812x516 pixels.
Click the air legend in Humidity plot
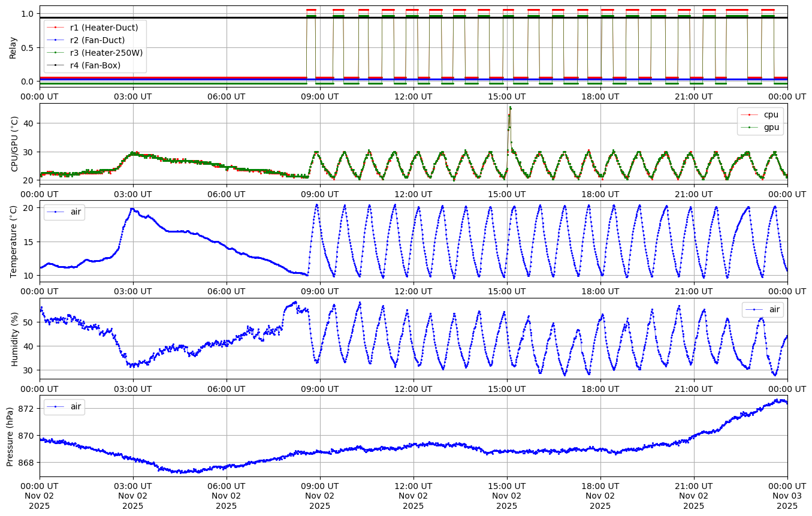[774, 309]
